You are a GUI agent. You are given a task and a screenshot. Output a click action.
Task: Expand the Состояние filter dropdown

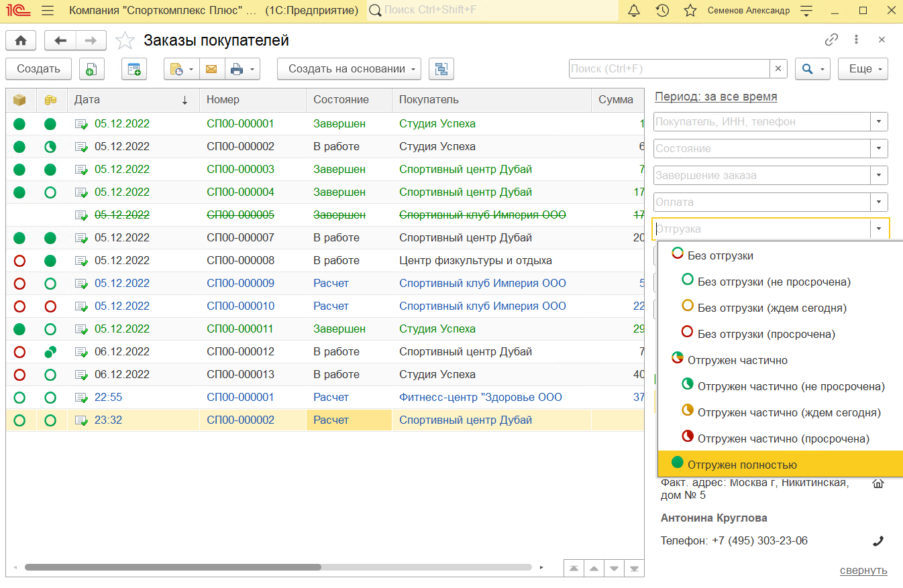click(x=879, y=149)
